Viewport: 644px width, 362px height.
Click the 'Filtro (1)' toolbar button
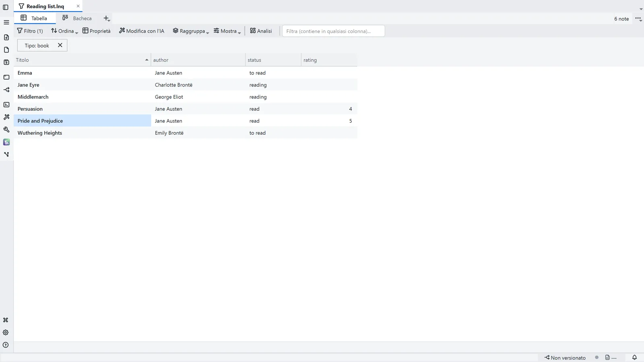pos(30,31)
